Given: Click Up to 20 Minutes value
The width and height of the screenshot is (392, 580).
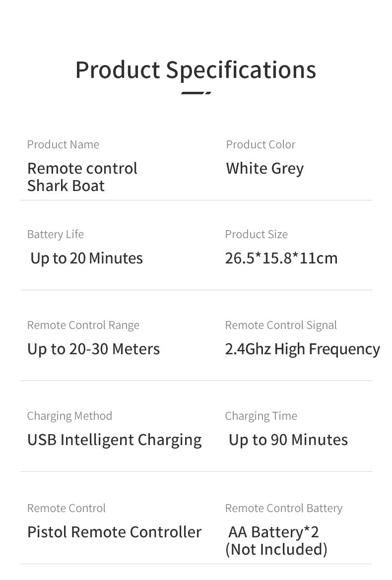Looking at the screenshot, I should (x=86, y=258).
